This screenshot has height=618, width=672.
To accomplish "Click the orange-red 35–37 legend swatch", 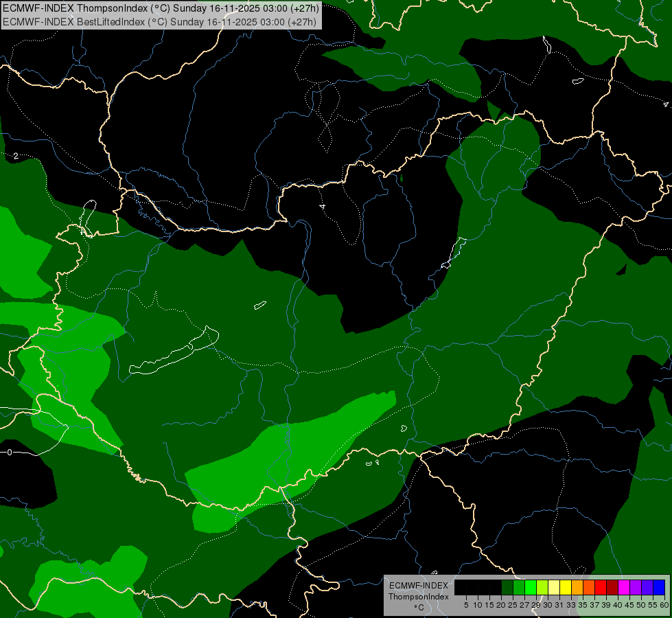I will [589, 587].
